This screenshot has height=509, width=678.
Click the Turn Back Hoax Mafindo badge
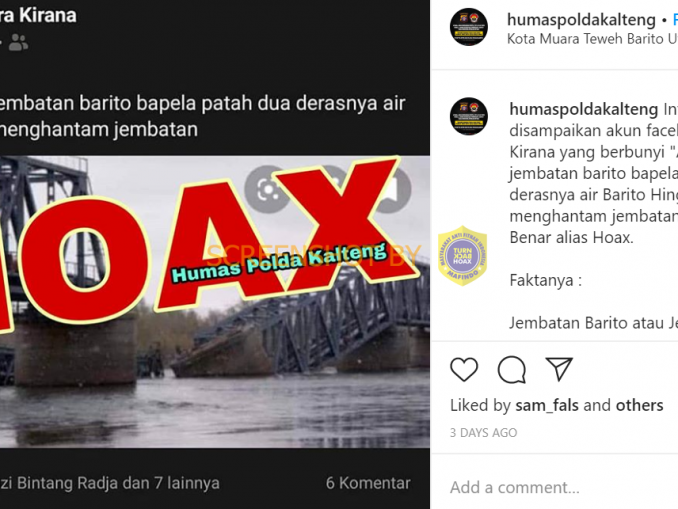pyautogui.click(x=462, y=256)
